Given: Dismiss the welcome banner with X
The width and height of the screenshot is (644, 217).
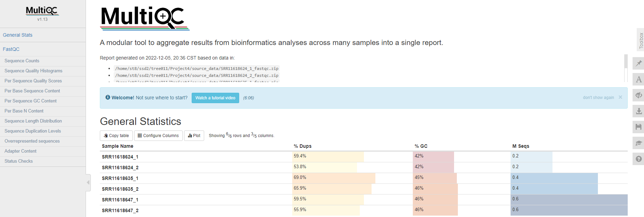Looking at the screenshot, I should (620, 97).
